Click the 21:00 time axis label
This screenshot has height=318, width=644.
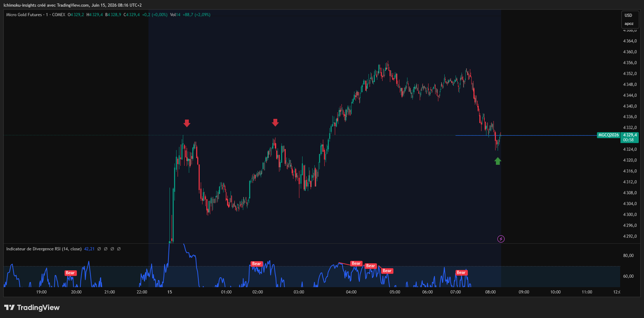tap(109, 292)
